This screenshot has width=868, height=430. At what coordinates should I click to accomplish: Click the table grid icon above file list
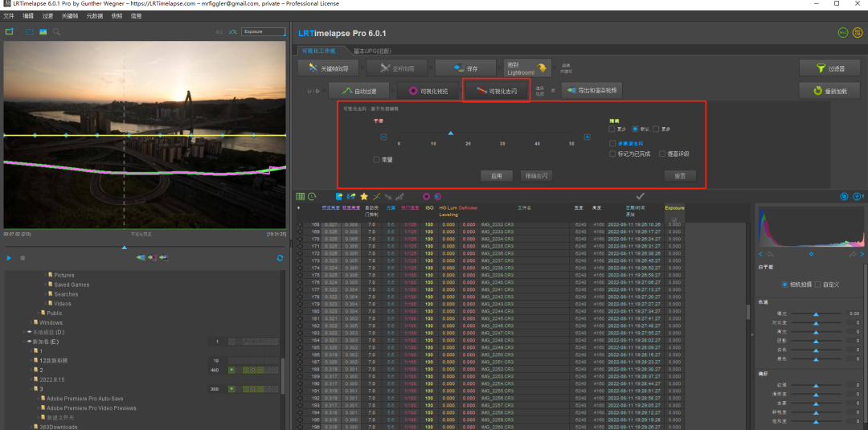301,196
